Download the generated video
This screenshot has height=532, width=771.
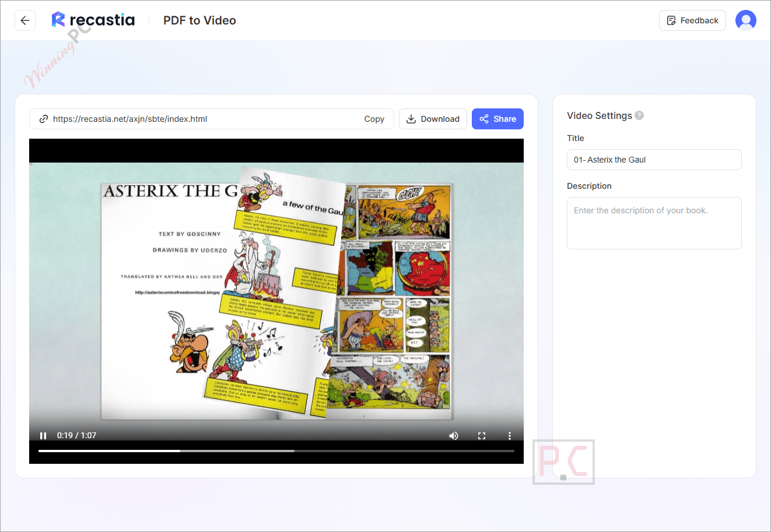(x=433, y=119)
